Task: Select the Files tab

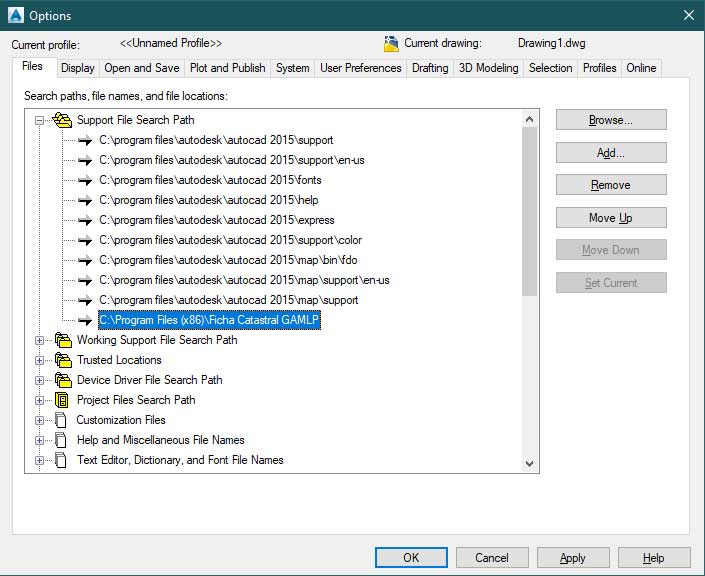Action: pyautogui.click(x=32, y=67)
